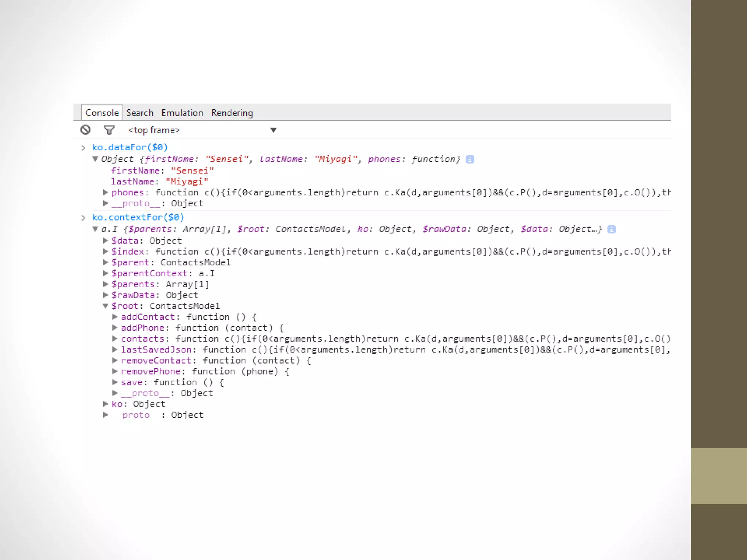
Task: Click info badge next to firstName object
Action: [470, 159]
